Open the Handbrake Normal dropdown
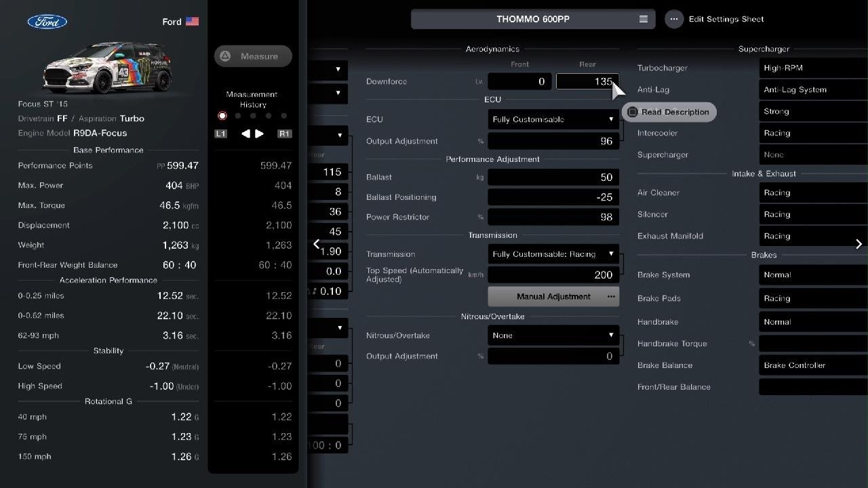Viewport: 868px width, 488px height. pos(813,322)
